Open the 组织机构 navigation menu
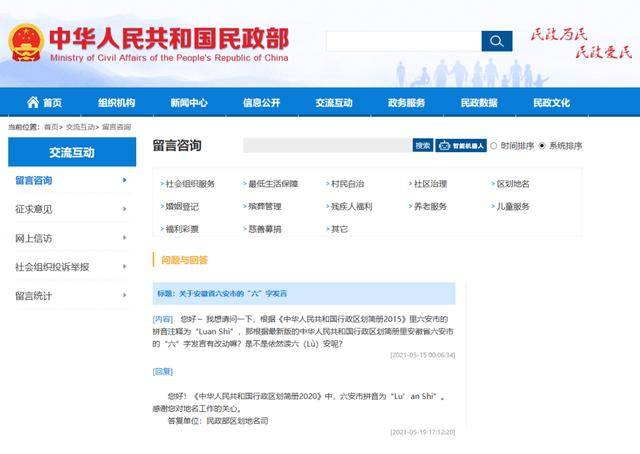The image size is (640, 454). click(116, 102)
